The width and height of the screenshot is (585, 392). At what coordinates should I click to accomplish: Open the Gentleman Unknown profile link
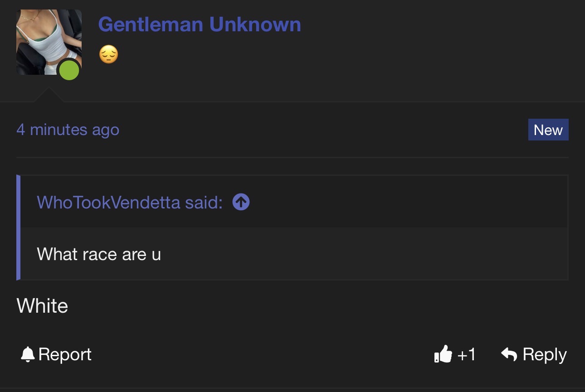[199, 24]
